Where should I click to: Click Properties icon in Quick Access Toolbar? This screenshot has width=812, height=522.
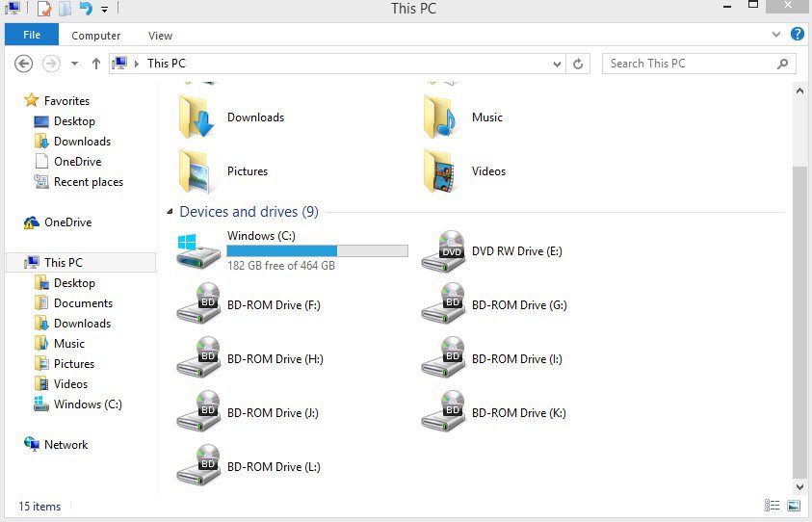click(x=44, y=9)
